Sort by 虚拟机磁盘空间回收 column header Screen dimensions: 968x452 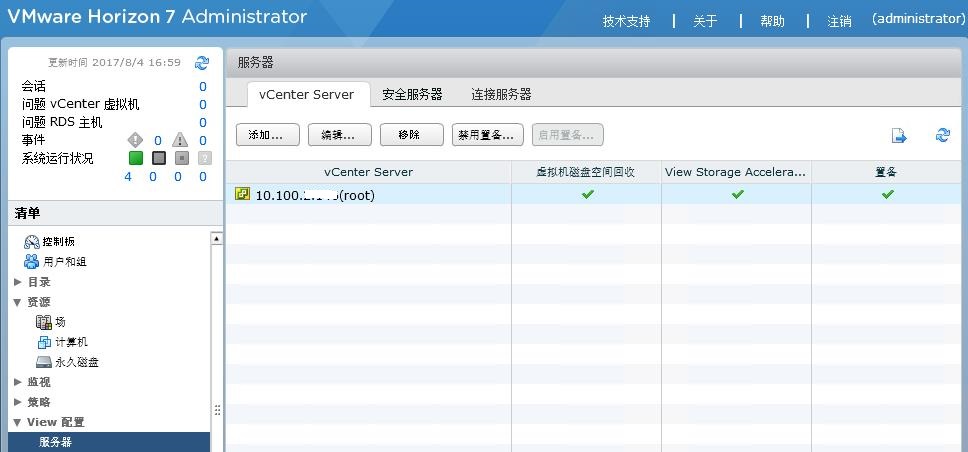586,172
